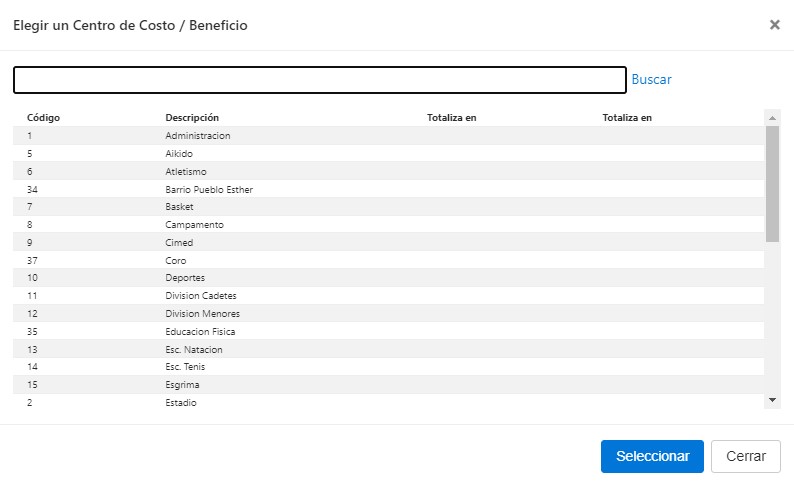The width and height of the screenshot is (794, 486).
Task: Click the vertical scrollbar thumb
Action: coord(772,183)
